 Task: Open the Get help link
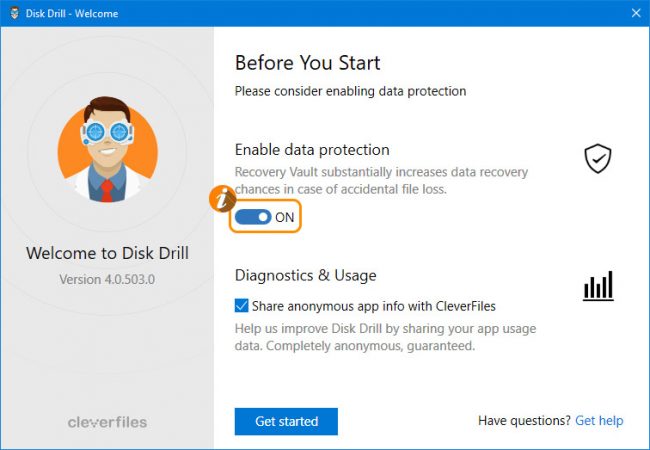pyautogui.click(x=599, y=421)
